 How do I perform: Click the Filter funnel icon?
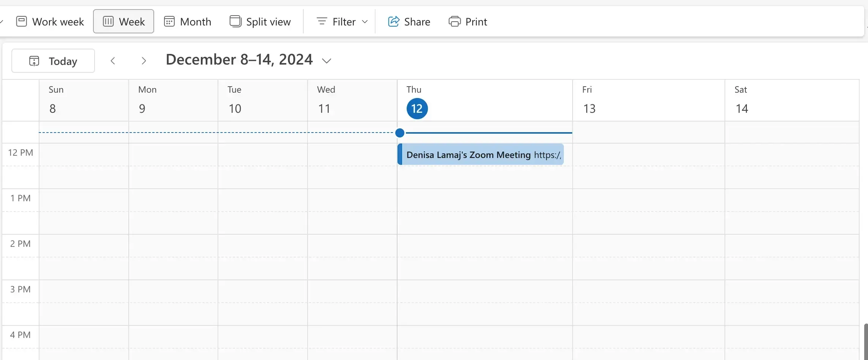tap(322, 21)
